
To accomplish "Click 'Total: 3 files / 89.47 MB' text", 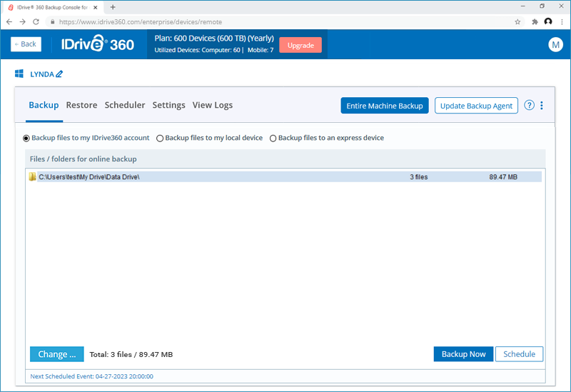I will [x=131, y=354].
